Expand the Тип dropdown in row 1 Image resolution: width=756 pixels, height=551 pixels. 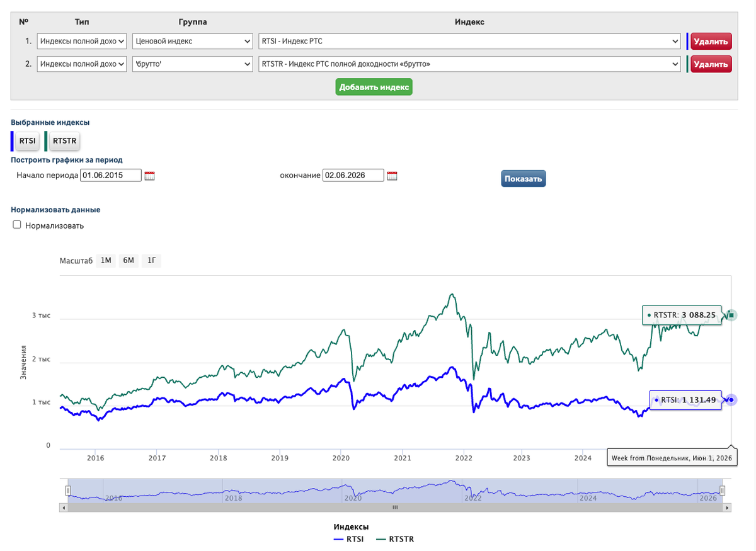[82, 42]
